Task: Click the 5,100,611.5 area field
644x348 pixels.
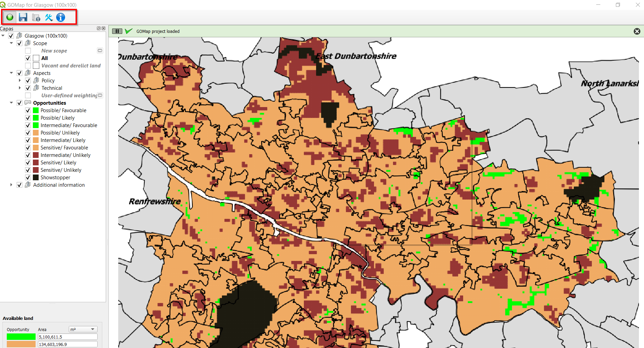Action: 67,337
